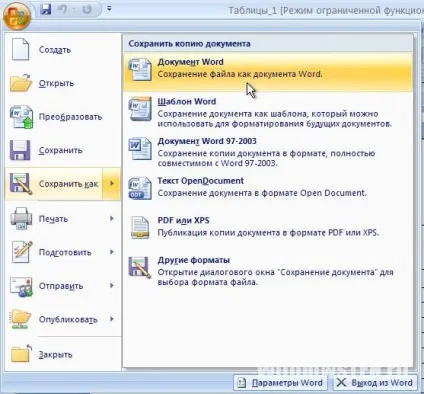The height and width of the screenshot is (394, 424).
Task: Click description 'Сохранение документа в формате Open Document.'
Action: pos(262,193)
